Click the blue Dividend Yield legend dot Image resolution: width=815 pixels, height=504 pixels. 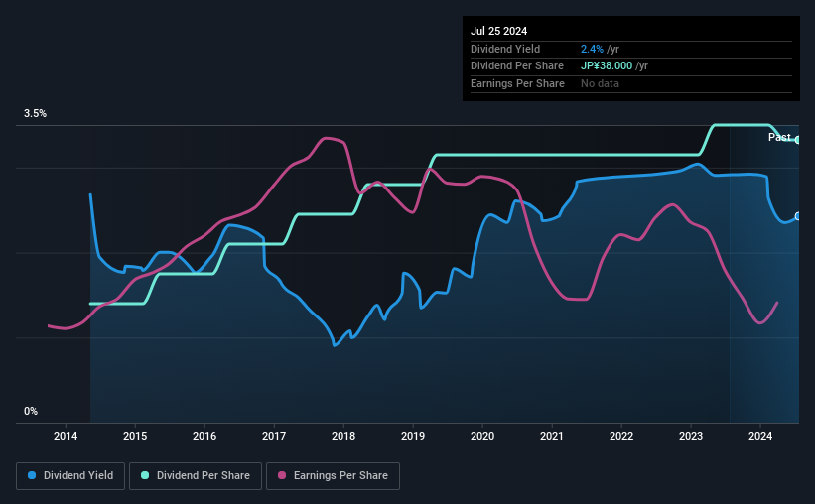32,475
